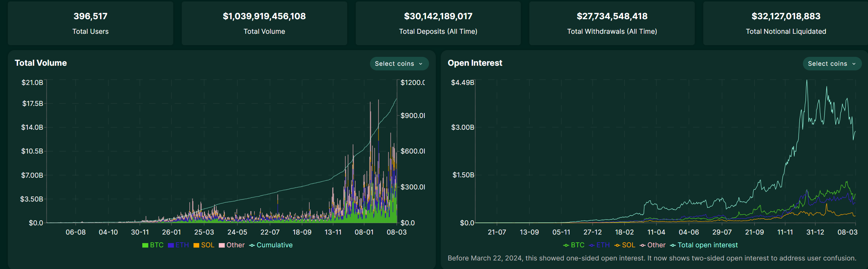This screenshot has height=269, width=868.
Task: Click the Total Volume stat card
Action: (264, 23)
